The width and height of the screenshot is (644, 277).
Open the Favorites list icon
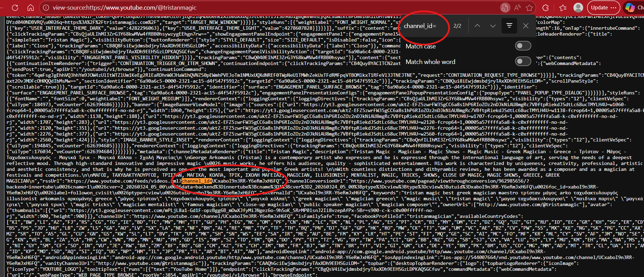tap(563, 8)
